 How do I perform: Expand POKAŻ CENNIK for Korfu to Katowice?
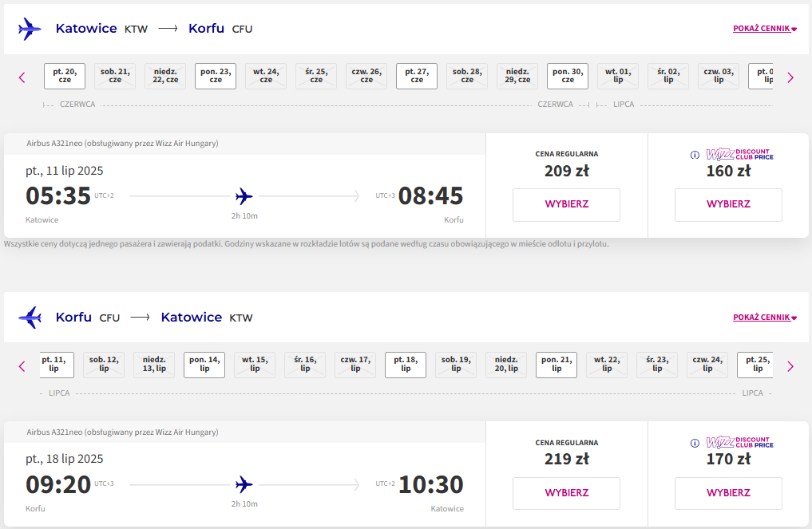[x=764, y=318]
